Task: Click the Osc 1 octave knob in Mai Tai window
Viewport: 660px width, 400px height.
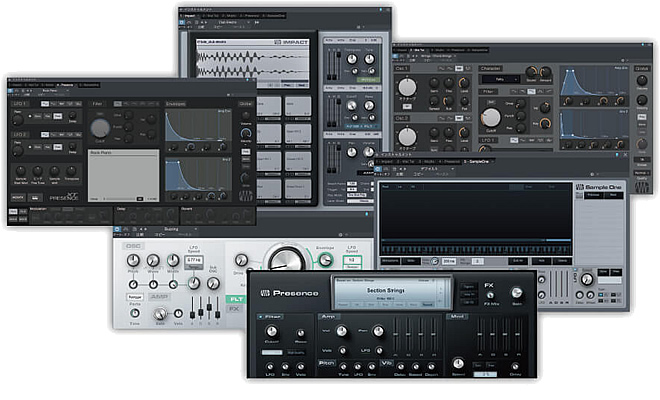Action: (x=407, y=87)
